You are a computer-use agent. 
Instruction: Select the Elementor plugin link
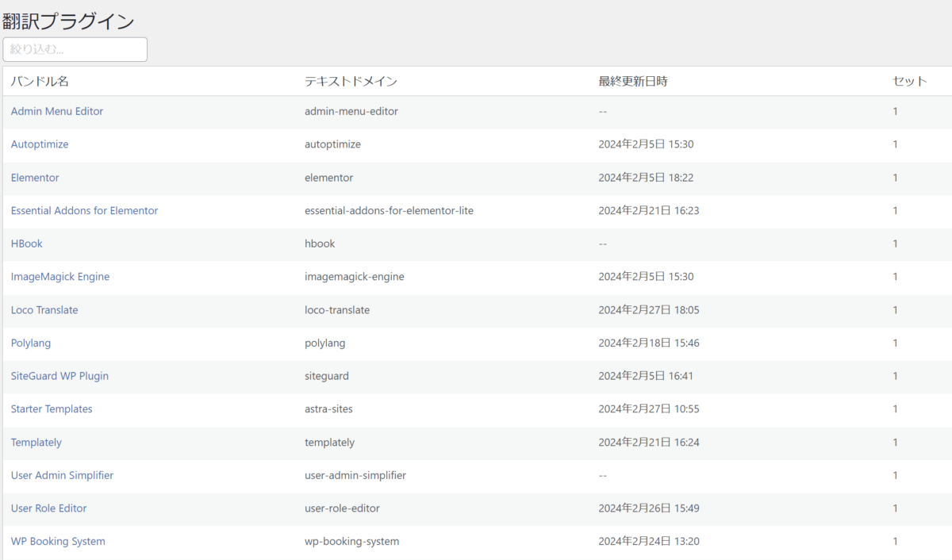35,178
